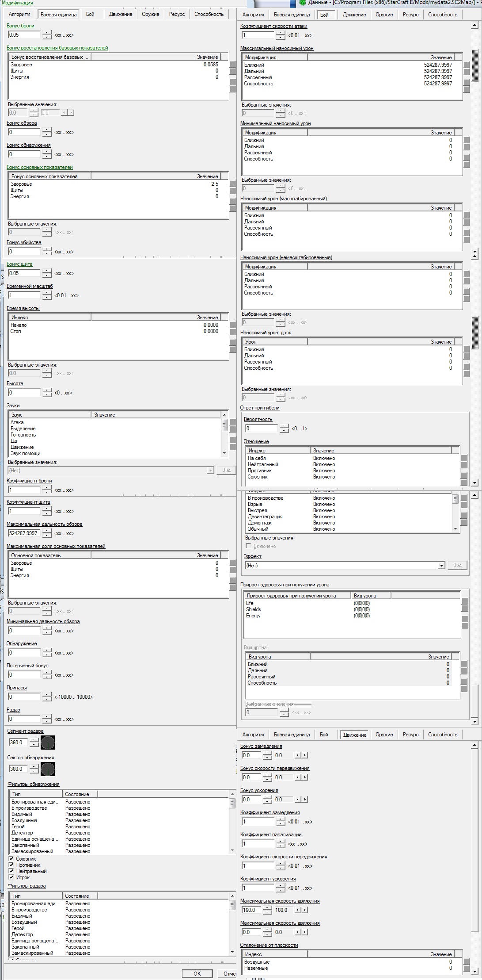Viewport: 482px width, 980px height.
Task: Click the OK button
Action: [197, 973]
